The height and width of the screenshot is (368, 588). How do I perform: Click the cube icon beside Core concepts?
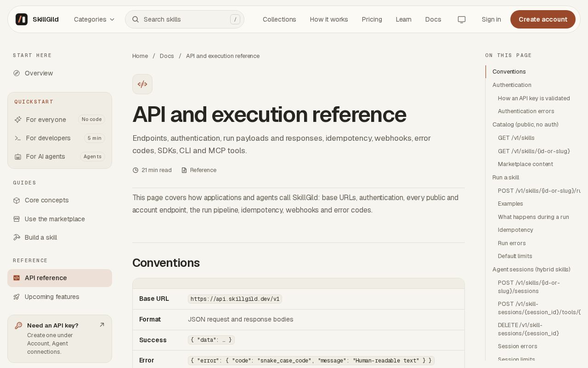(17, 201)
